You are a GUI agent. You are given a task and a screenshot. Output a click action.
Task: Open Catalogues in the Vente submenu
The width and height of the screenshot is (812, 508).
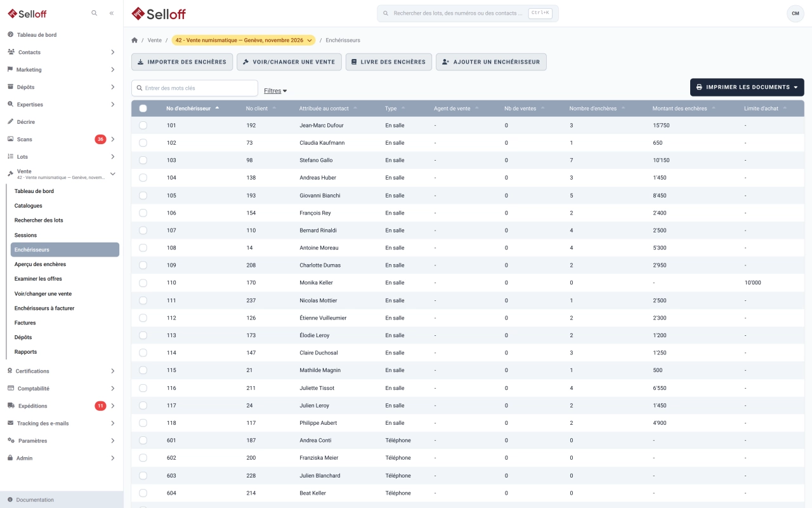(x=29, y=206)
